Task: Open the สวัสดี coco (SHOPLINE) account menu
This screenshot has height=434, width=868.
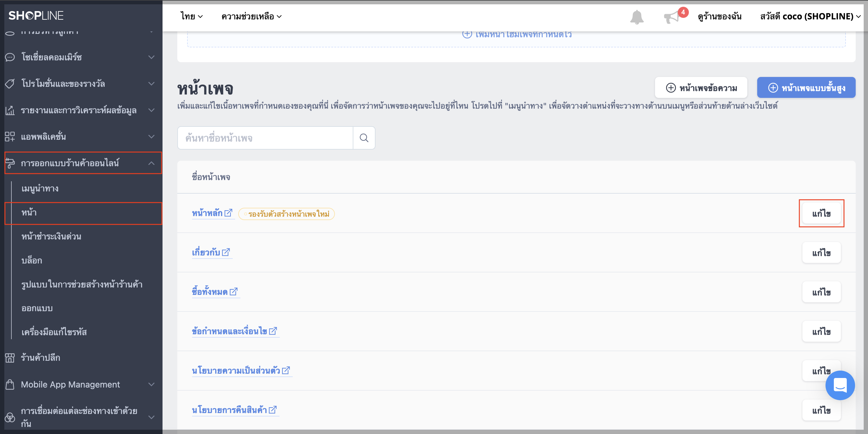Action: tap(810, 16)
